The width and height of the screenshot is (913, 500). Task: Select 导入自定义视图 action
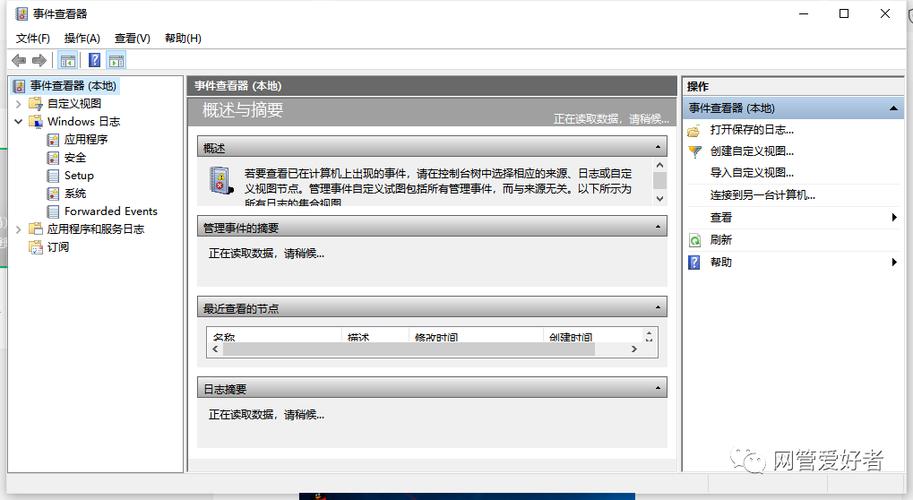752,173
